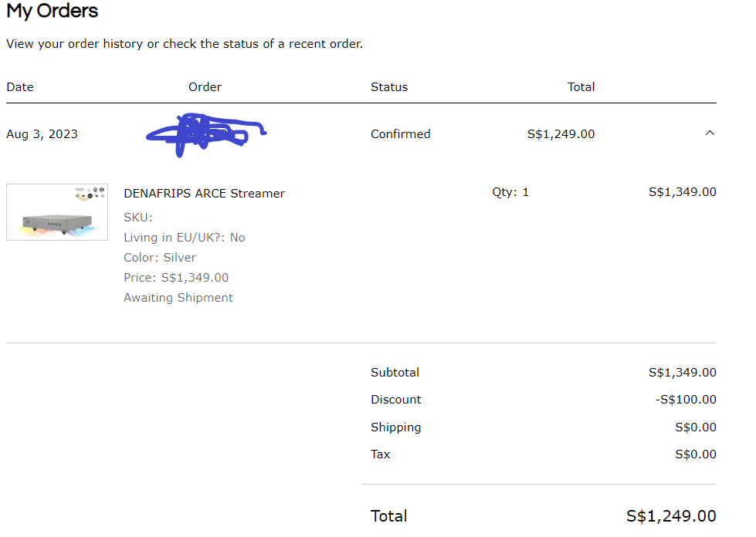Click the Total column header
756x537 pixels.
coord(581,87)
